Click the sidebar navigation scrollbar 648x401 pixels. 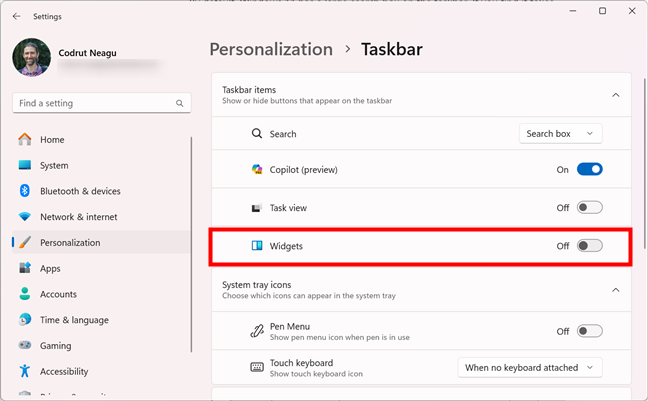pos(191,244)
